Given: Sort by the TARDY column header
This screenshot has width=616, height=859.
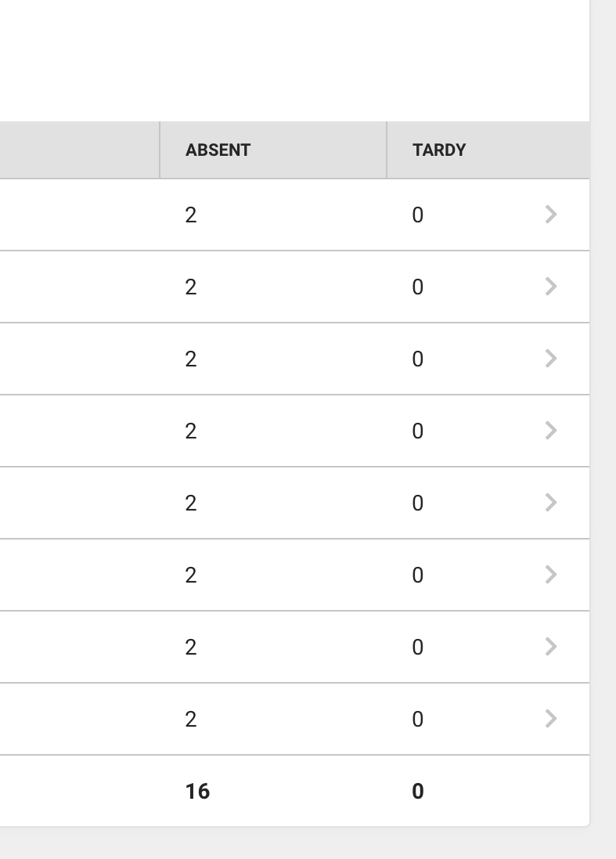Looking at the screenshot, I should [x=439, y=150].
